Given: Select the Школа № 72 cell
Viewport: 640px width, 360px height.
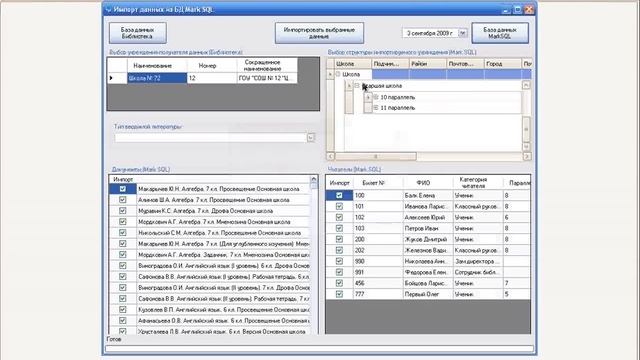Looking at the screenshot, I should (x=157, y=78).
